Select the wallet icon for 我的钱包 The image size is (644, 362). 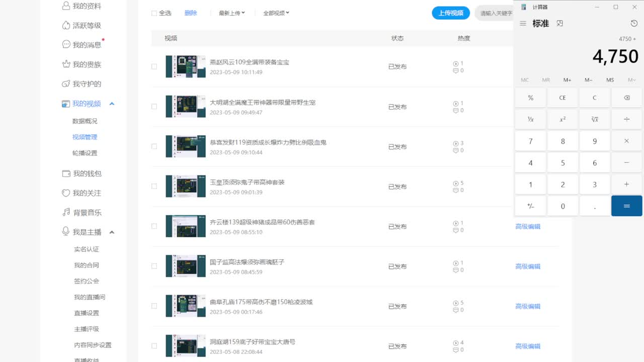pos(66,173)
